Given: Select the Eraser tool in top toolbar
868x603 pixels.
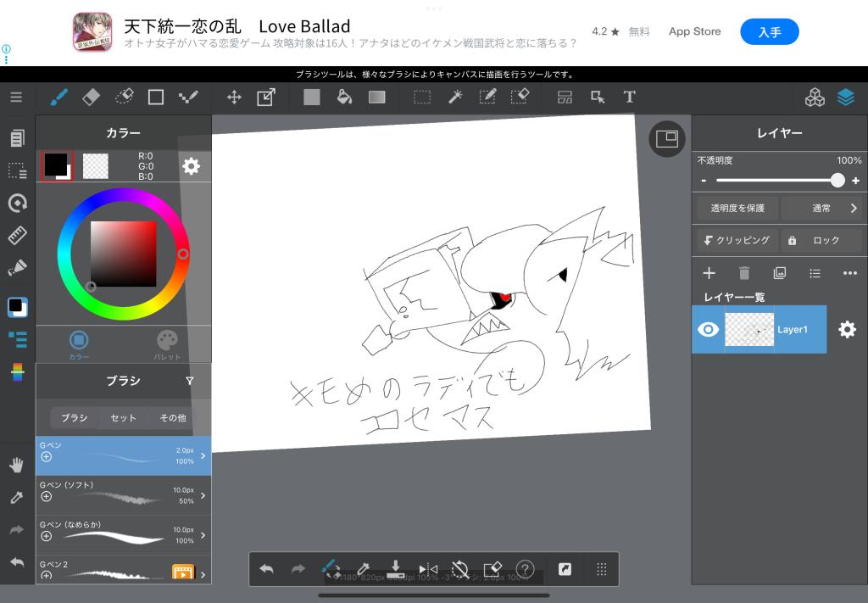Looking at the screenshot, I should 91,97.
